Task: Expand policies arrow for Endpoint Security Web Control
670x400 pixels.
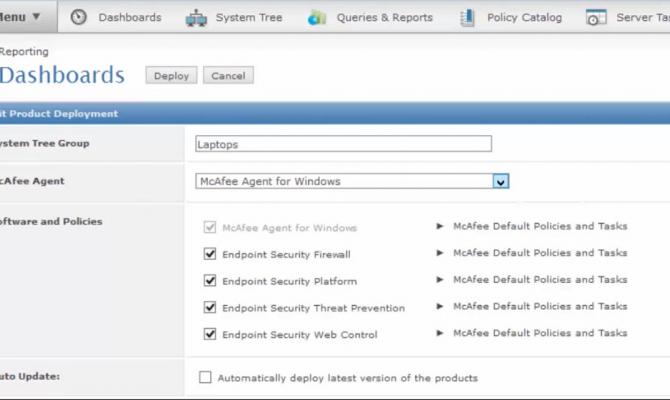Action: pyautogui.click(x=440, y=333)
